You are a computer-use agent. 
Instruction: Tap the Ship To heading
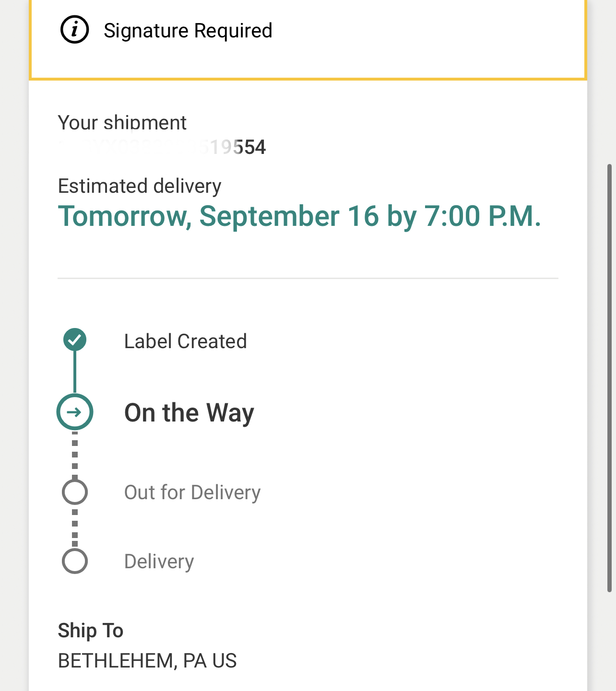click(91, 631)
